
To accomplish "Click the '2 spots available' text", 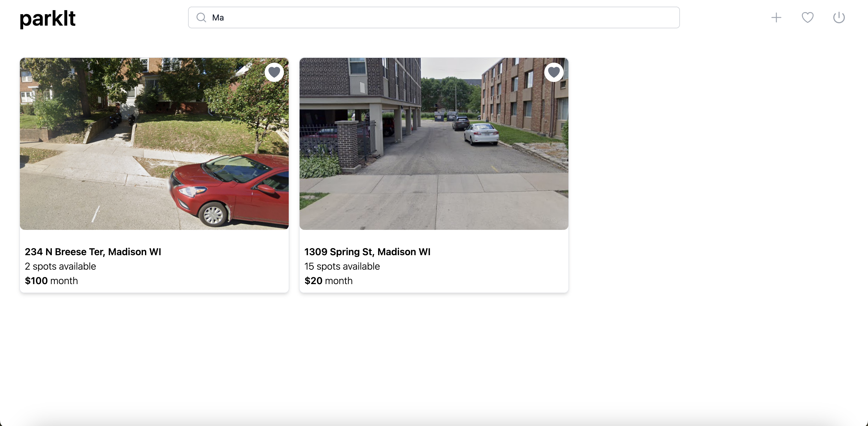I will click(x=60, y=266).
